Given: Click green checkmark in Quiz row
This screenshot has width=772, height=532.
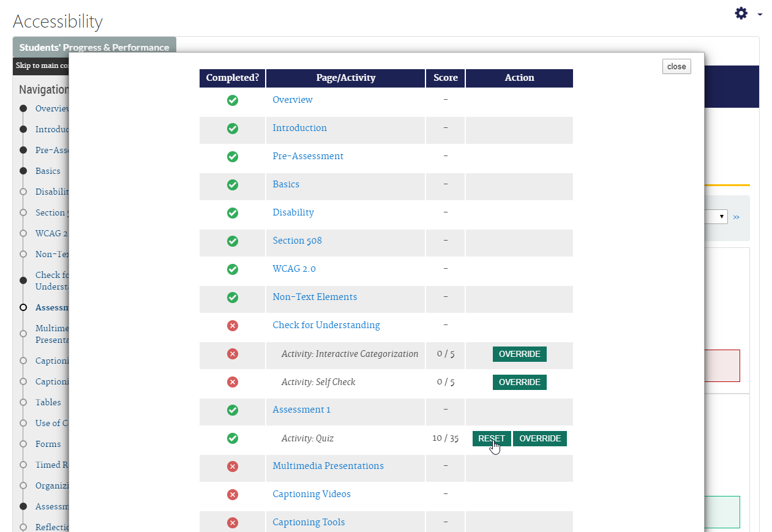Looking at the screenshot, I should click(233, 438).
